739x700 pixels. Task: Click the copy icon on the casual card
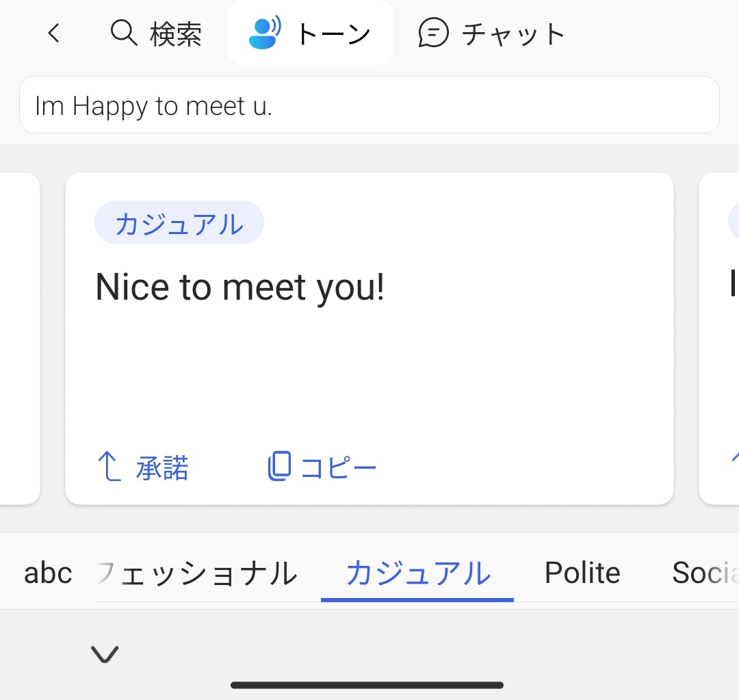[279, 467]
